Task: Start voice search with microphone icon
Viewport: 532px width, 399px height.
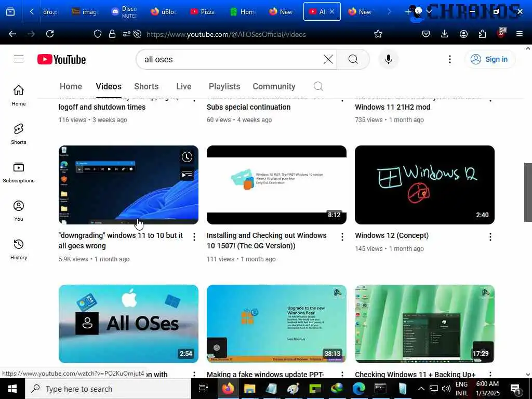Action: pyautogui.click(x=389, y=59)
